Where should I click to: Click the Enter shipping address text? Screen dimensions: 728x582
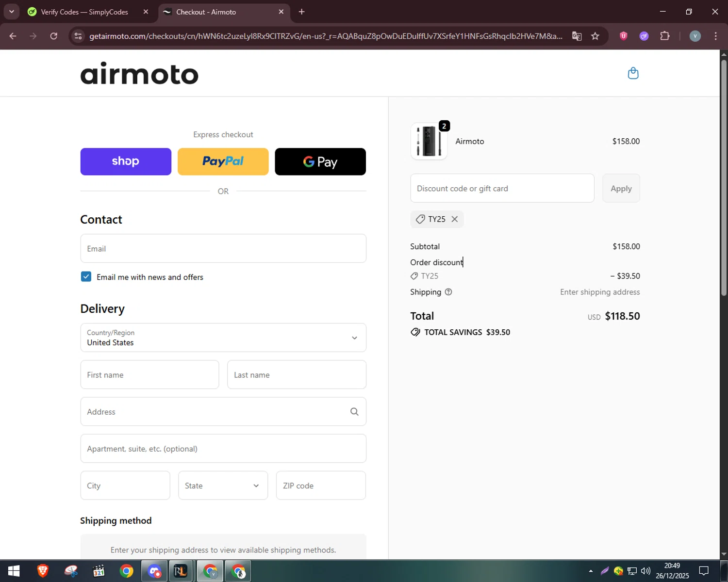(x=600, y=292)
